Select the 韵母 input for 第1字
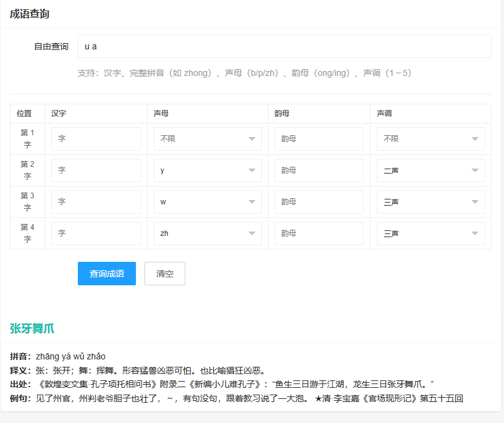 (319, 138)
